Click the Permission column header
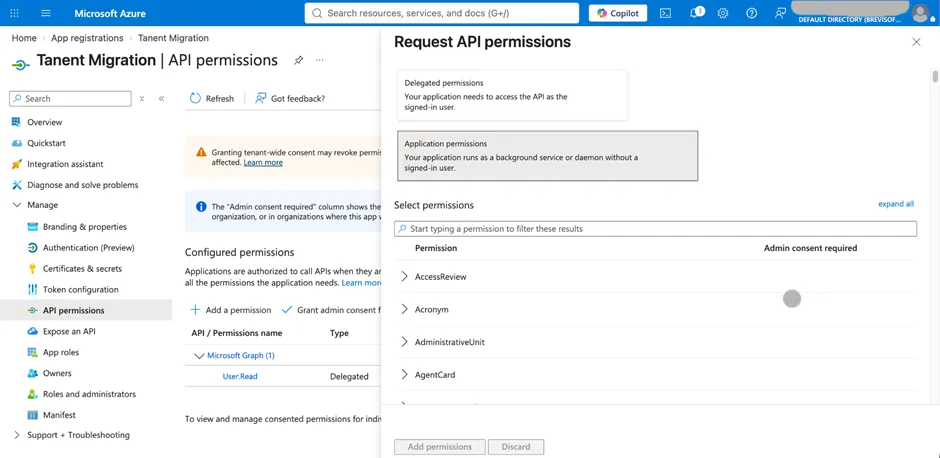Viewport: 940px width, 458px height. [x=436, y=248]
